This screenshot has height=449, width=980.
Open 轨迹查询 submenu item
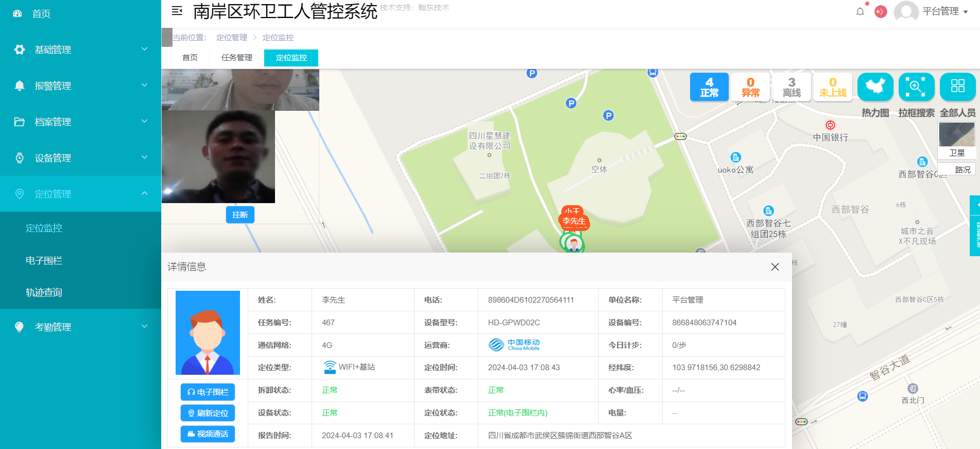tap(44, 292)
